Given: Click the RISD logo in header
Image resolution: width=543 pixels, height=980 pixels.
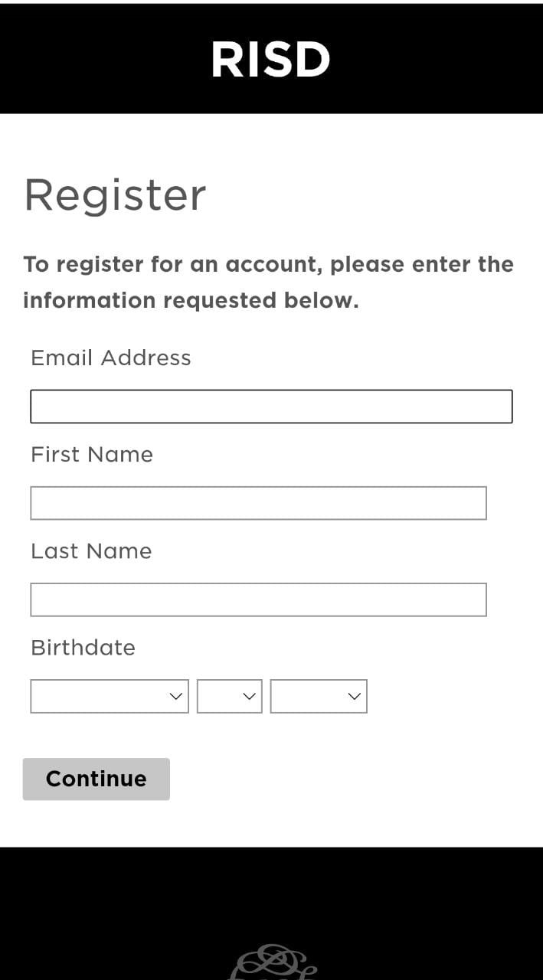Looking at the screenshot, I should click(270, 60).
